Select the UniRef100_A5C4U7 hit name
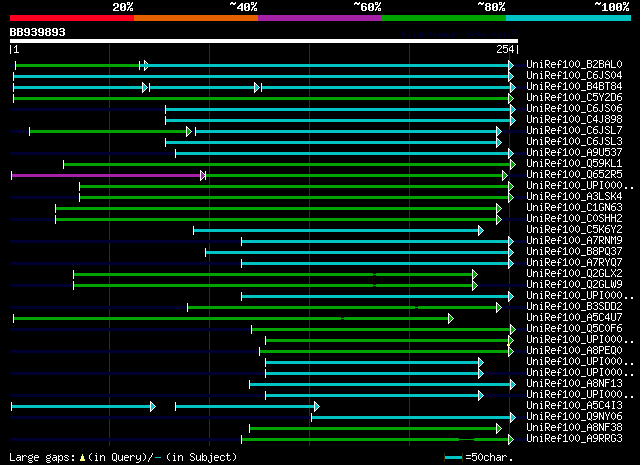Screen dimensions: 640x465 [x=574, y=318]
